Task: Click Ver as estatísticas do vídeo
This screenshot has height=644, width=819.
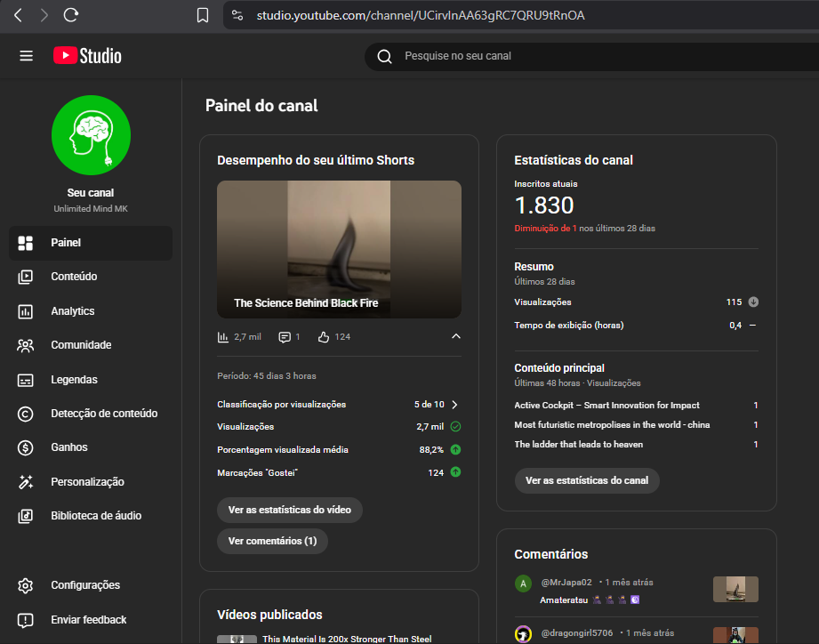Action: (x=289, y=510)
